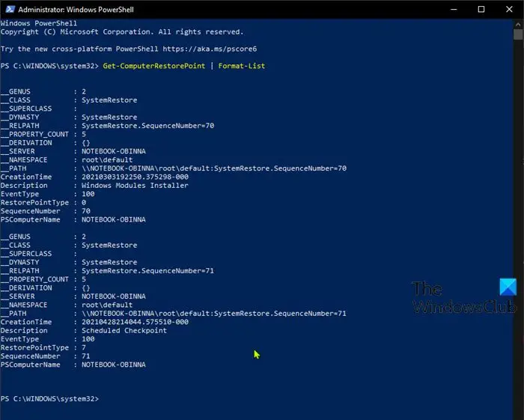
Task: Click the Get-ComputerRestorePoint command text
Action: [x=153, y=66]
